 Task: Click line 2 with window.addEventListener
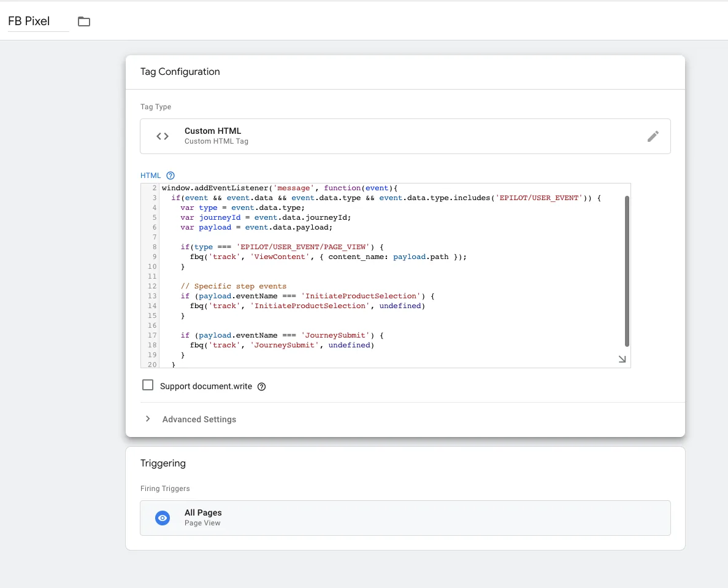tap(280, 188)
